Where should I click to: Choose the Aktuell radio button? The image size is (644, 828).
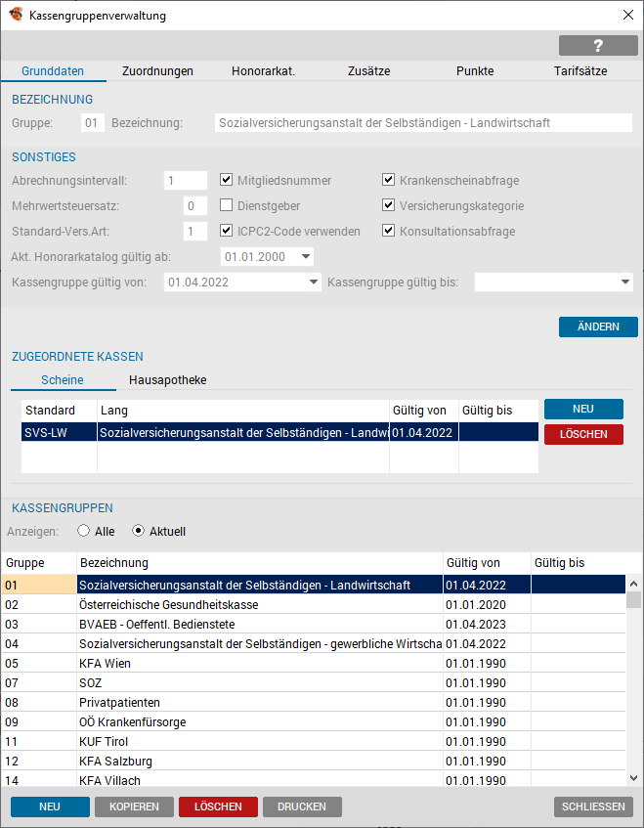pyautogui.click(x=138, y=531)
